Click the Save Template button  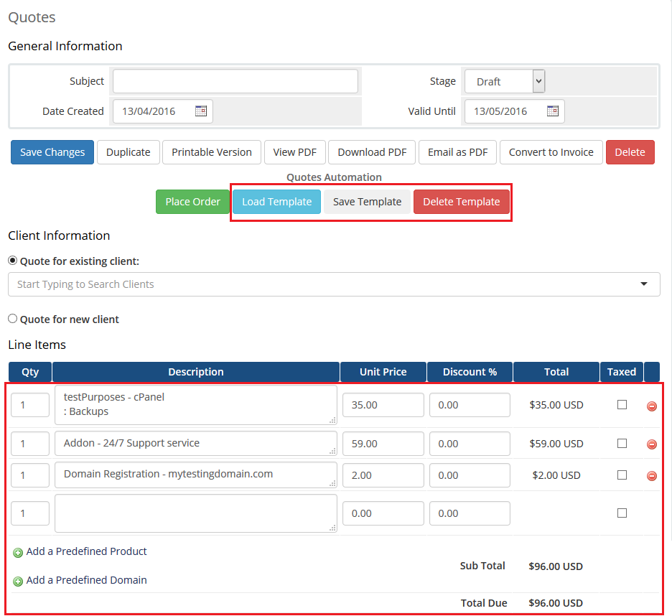(x=368, y=202)
